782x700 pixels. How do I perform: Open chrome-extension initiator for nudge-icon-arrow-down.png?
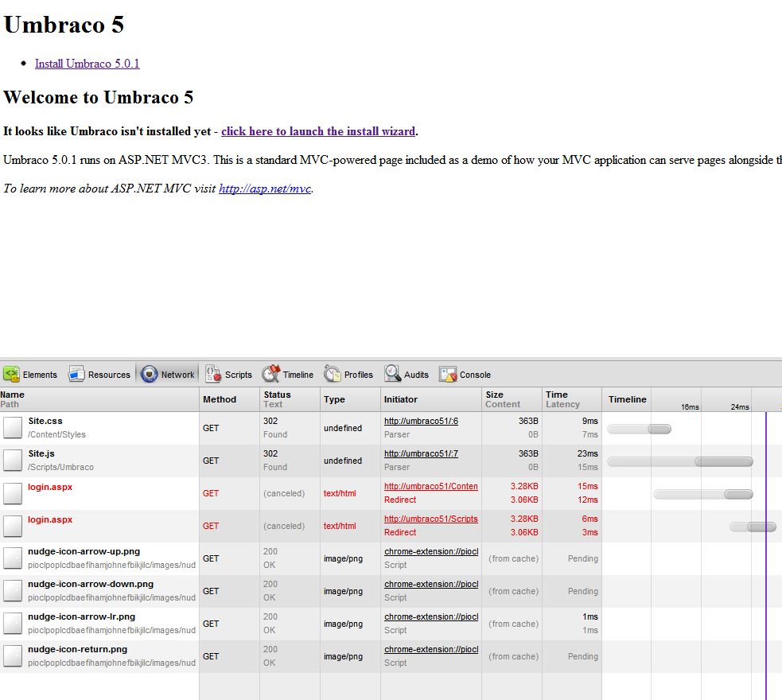point(431,585)
